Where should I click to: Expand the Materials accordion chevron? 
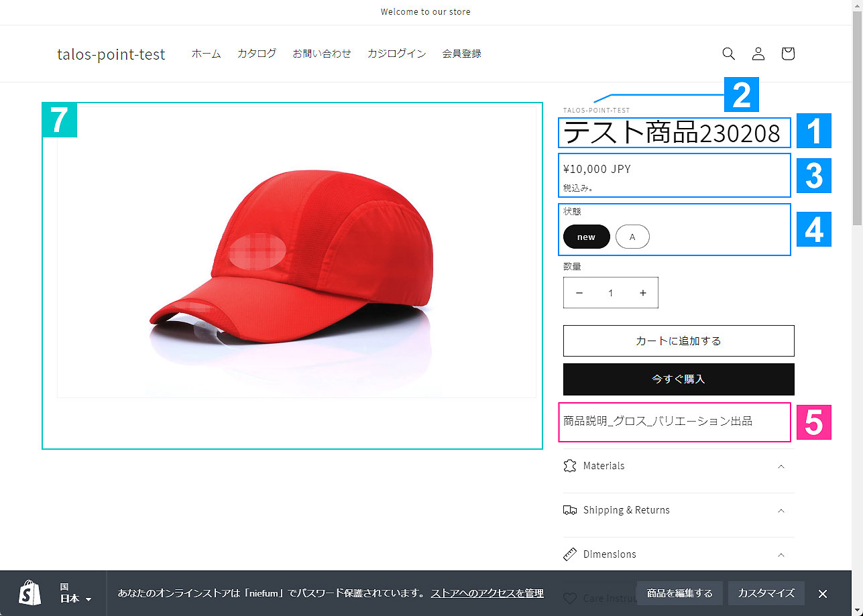781,467
